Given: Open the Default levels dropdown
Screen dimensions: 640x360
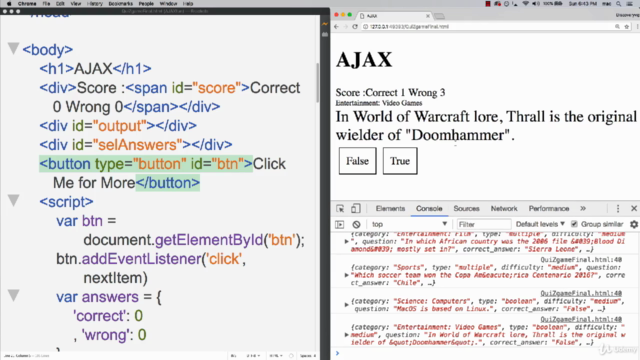Looking at the screenshot, I should [x=540, y=224].
